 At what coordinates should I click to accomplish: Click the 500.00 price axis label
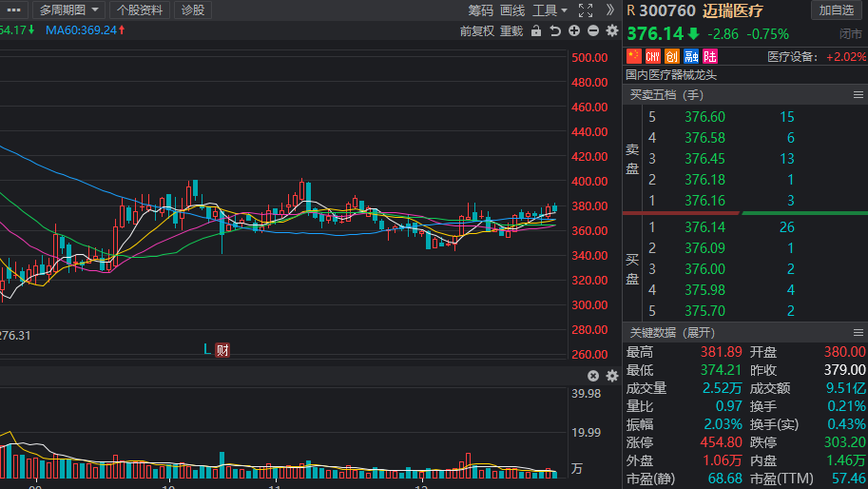tap(589, 58)
